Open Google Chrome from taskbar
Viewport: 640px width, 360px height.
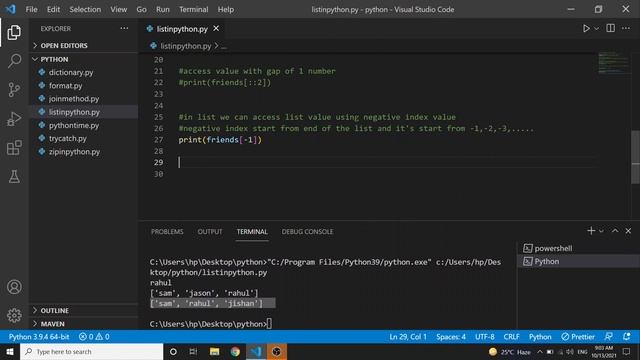tap(235, 351)
